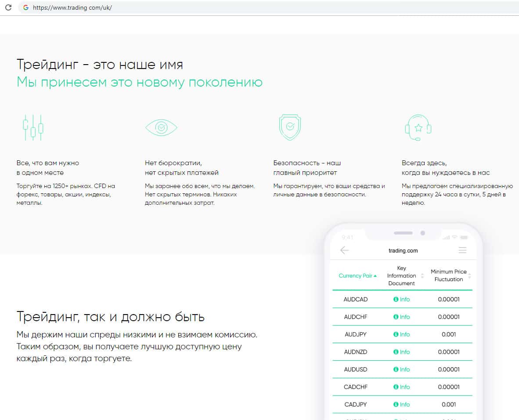The image size is (519, 420).
Task: Click the browser reload page icon
Action: [x=8, y=7]
